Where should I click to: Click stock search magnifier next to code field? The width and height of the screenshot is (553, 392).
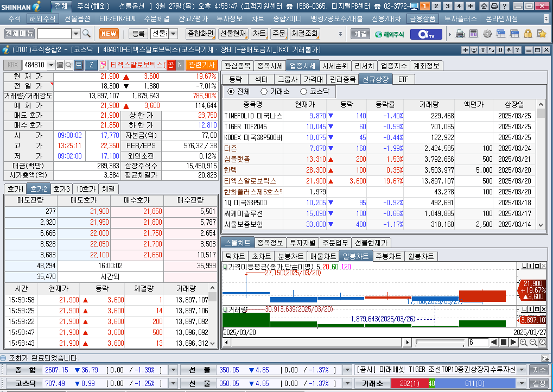pos(68,65)
